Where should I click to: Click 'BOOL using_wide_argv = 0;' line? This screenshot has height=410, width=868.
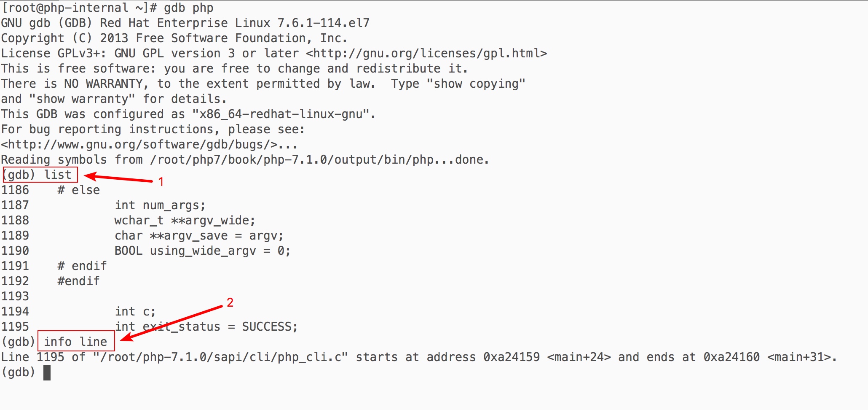pyautogui.click(x=202, y=251)
